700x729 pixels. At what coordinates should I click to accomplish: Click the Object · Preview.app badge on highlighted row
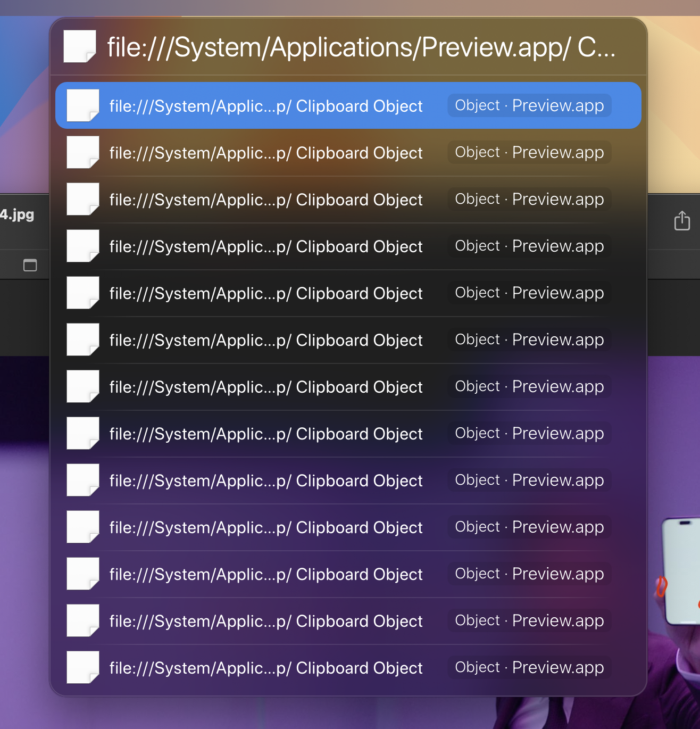[529, 105]
